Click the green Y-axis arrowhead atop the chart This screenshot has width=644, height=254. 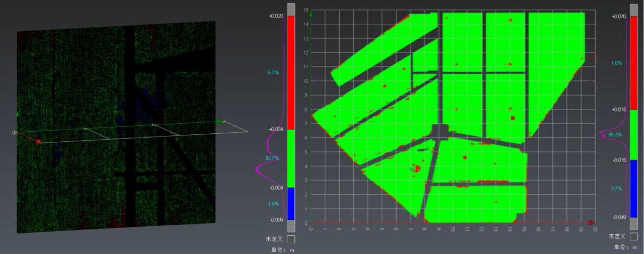[311, 13]
